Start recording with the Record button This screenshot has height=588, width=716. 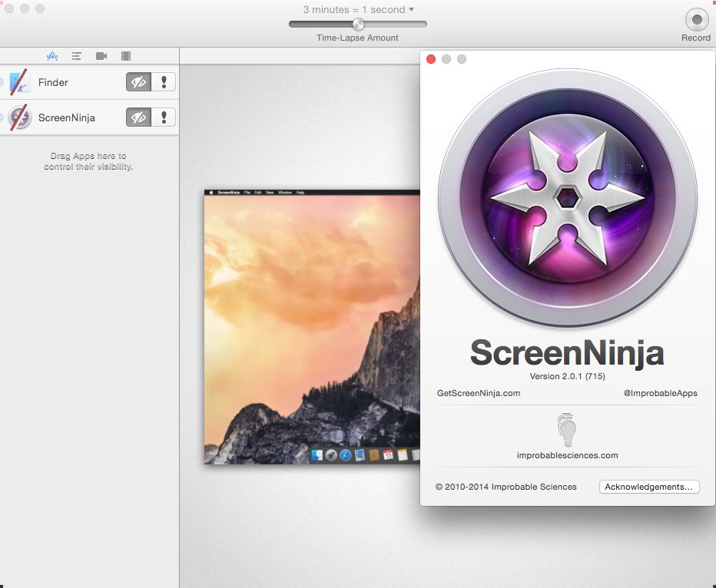tap(696, 20)
